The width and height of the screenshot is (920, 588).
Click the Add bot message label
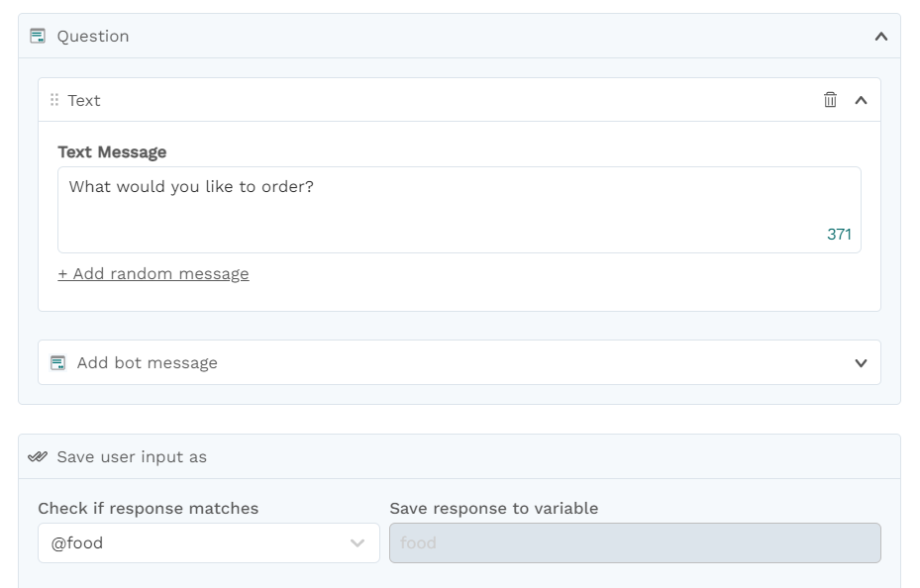pyautogui.click(x=148, y=363)
